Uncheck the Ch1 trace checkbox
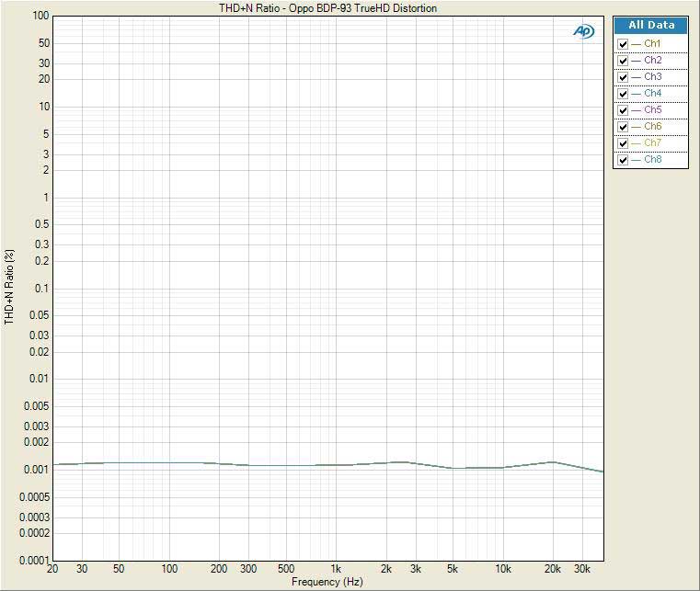Viewport: 700px width, 591px height. pyautogui.click(x=624, y=44)
